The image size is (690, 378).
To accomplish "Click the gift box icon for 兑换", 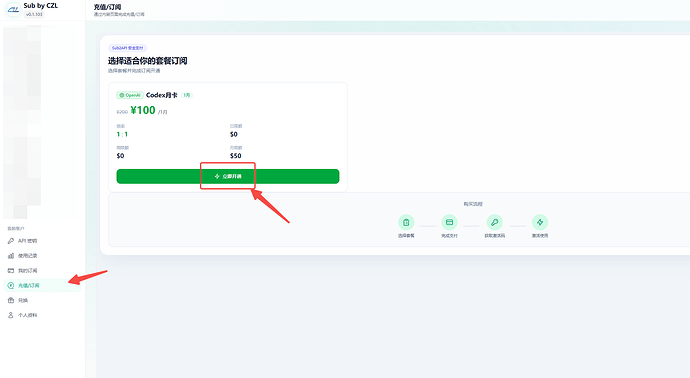I will tap(11, 301).
